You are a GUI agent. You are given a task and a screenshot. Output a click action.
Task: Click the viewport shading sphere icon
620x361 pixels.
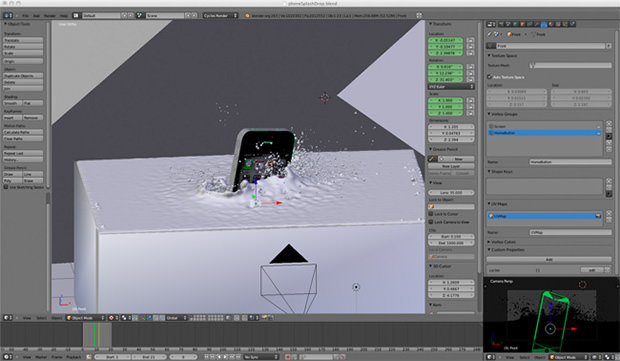tap(112, 318)
